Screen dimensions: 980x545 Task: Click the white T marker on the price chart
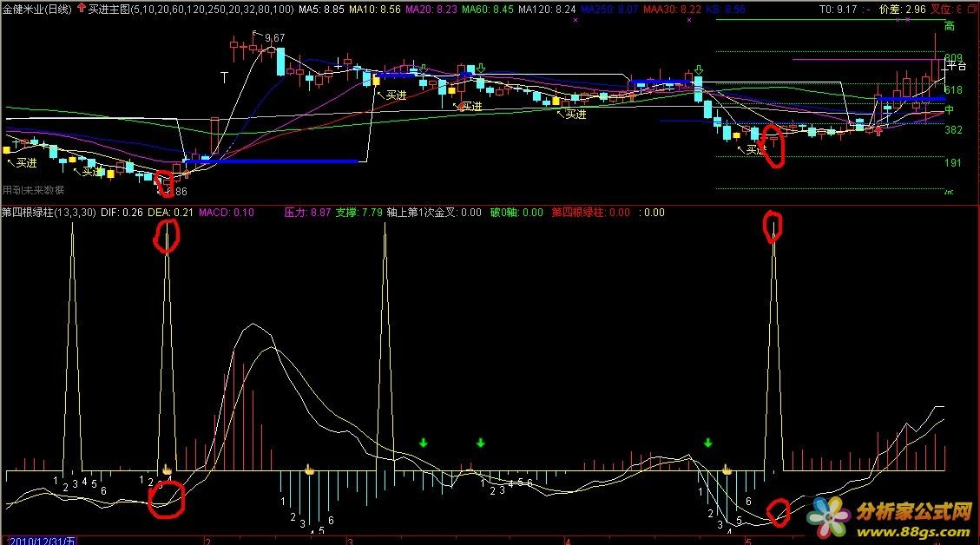coord(224,77)
